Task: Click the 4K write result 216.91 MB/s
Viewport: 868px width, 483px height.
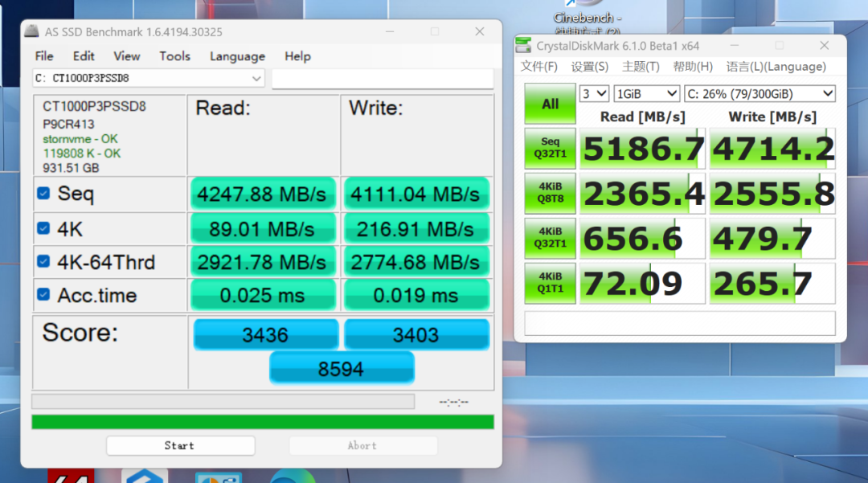Action: (x=416, y=229)
